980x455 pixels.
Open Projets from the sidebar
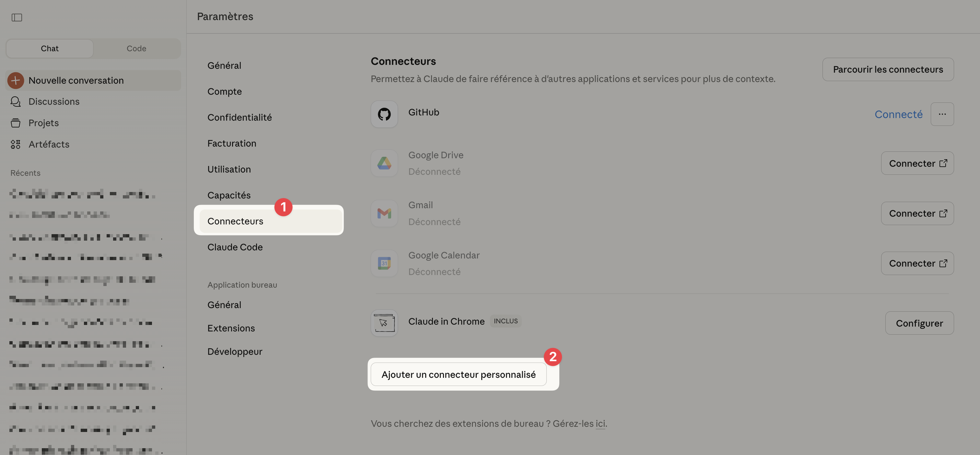[x=43, y=123]
